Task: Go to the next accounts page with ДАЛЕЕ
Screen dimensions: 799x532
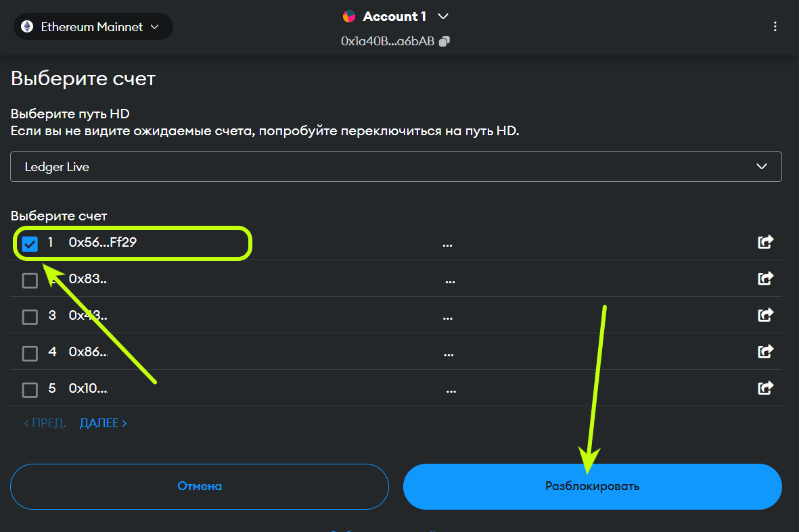Action: coord(104,423)
